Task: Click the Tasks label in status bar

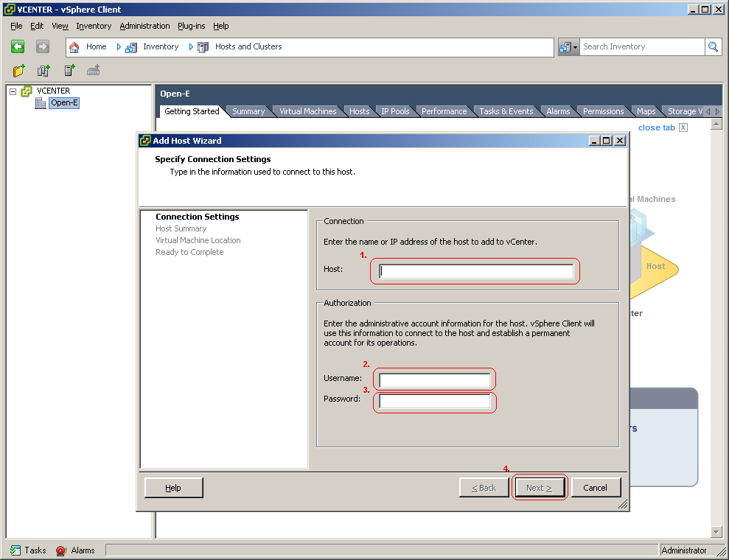Action: point(35,550)
